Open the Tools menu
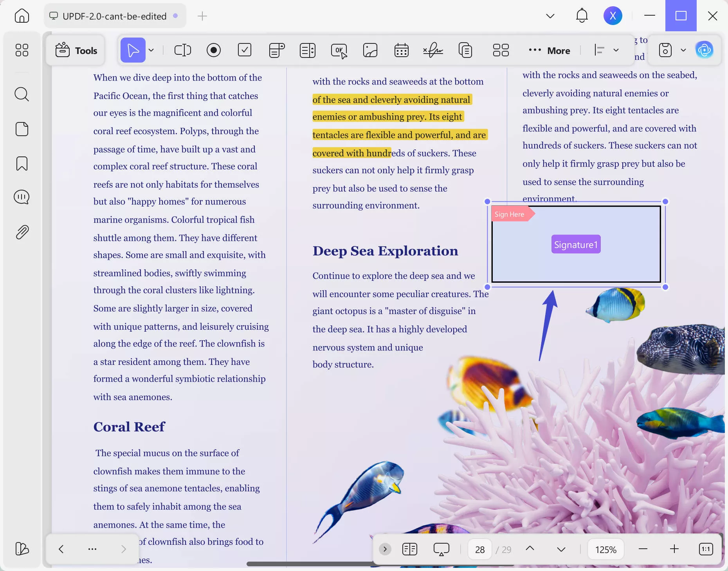 pos(76,50)
